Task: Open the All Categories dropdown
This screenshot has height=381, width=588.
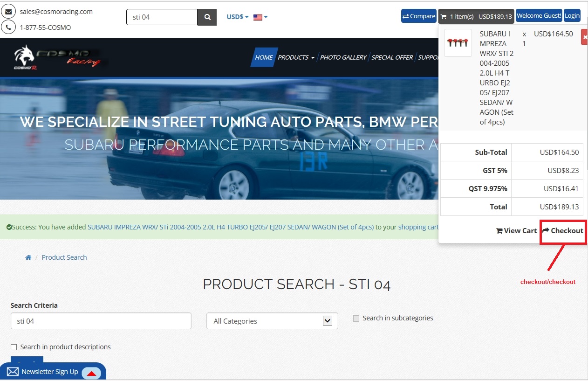Action: tap(272, 321)
